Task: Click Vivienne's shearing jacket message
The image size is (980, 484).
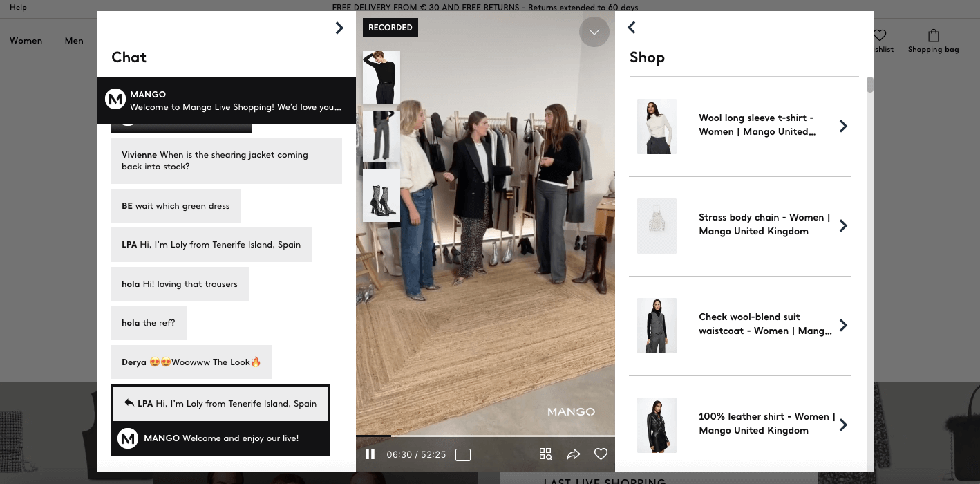Action: (226, 160)
